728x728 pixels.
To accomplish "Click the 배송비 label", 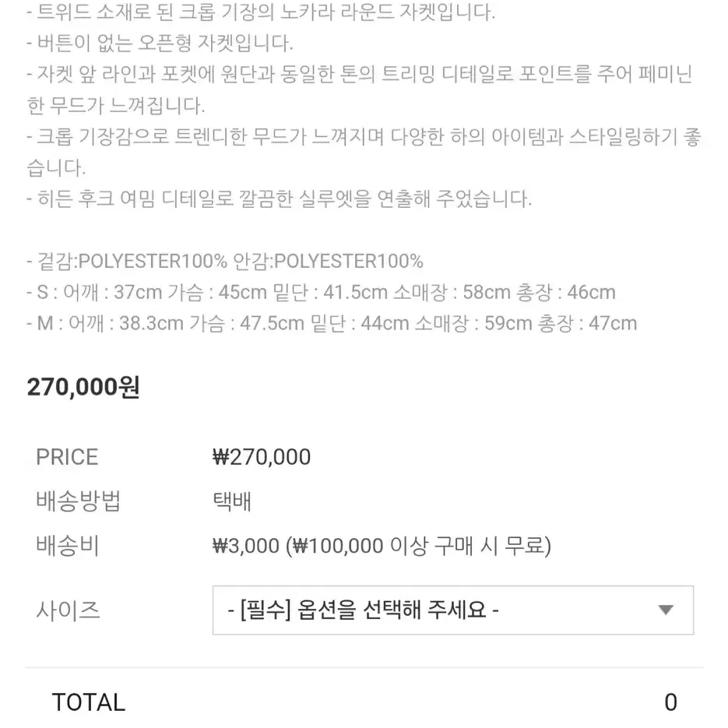I will click(68, 545).
